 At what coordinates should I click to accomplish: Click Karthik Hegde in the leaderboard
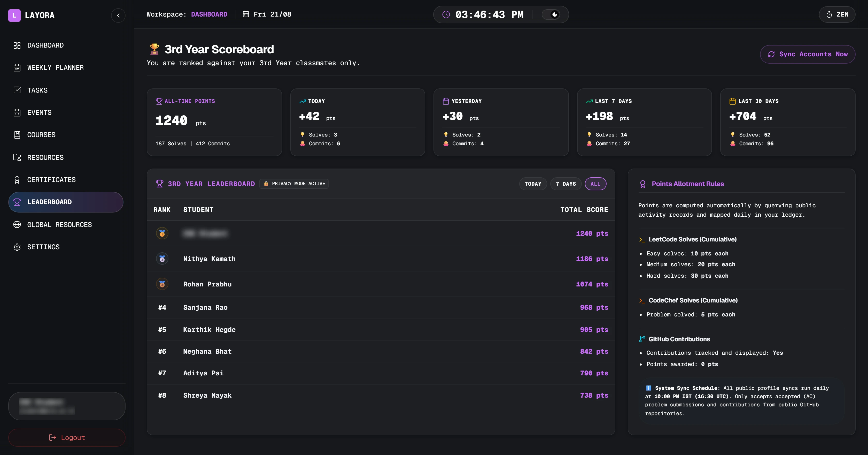[209, 330]
